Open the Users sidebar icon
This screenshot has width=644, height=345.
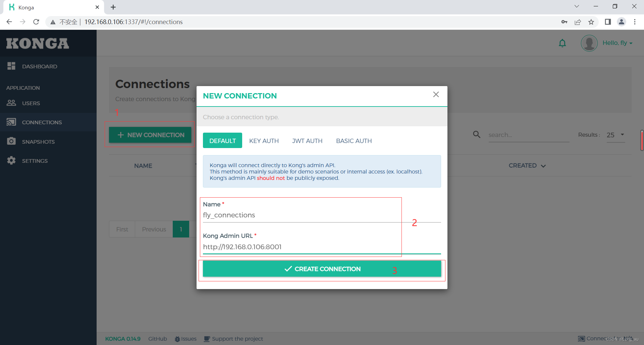point(11,103)
